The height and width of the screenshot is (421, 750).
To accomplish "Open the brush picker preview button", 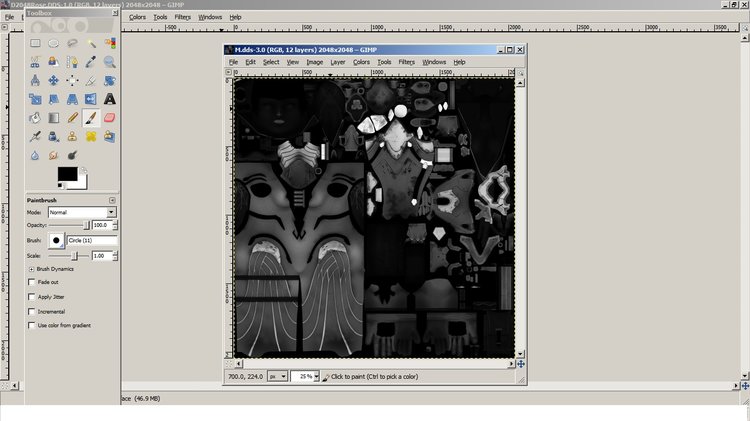I will pyautogui.click(x=56, y=240).
